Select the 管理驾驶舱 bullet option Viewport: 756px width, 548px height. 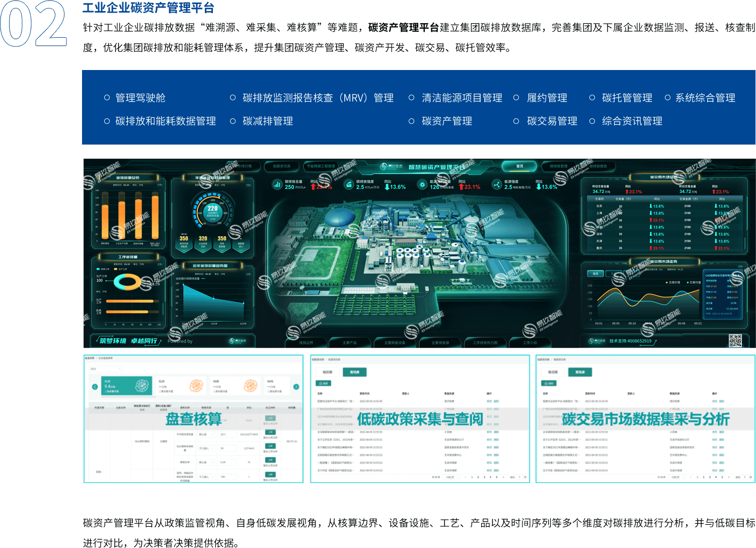tap(107, 98)
